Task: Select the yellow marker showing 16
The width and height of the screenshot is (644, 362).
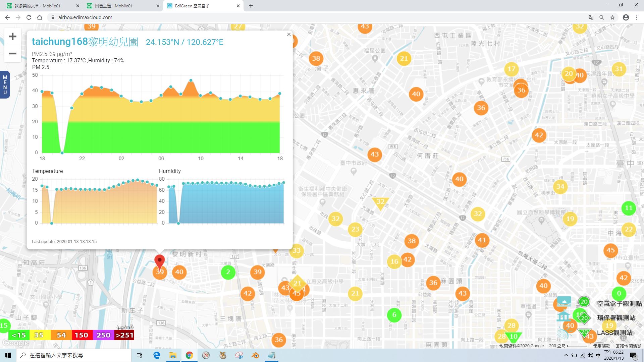Action: pyautogui.click(x=394, y=261)
